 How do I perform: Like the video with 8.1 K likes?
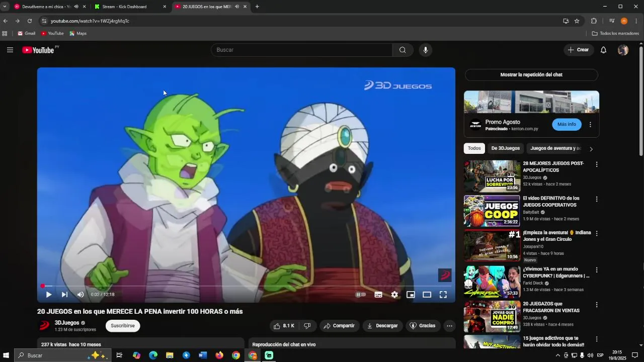coord(283,326)
